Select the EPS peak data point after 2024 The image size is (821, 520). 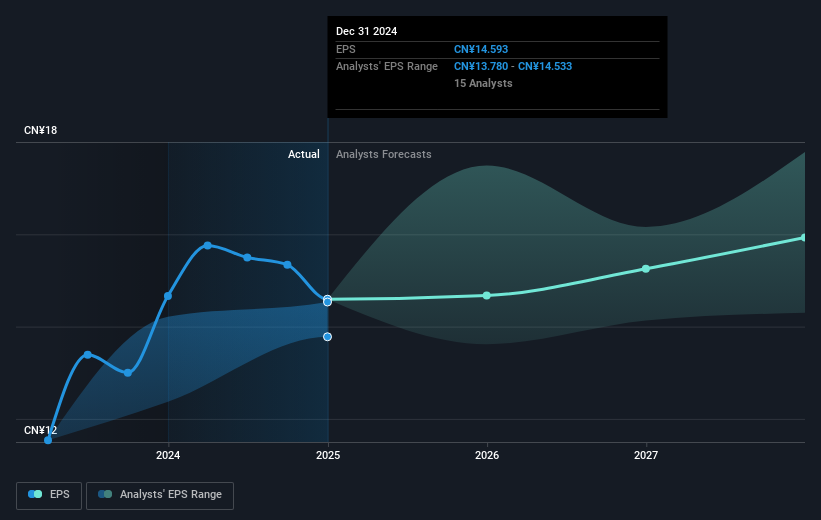coord(208,246)
